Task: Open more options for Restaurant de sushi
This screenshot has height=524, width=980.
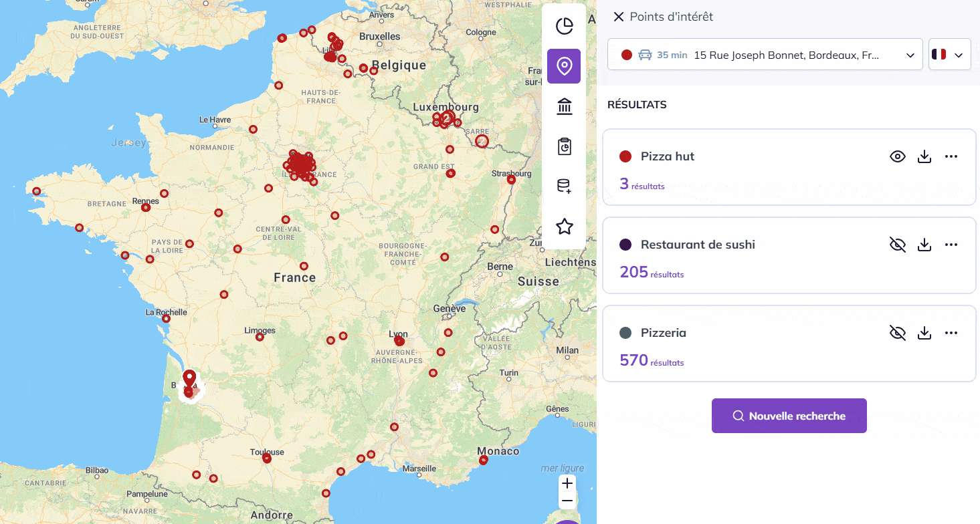Action: click(951, 245)
